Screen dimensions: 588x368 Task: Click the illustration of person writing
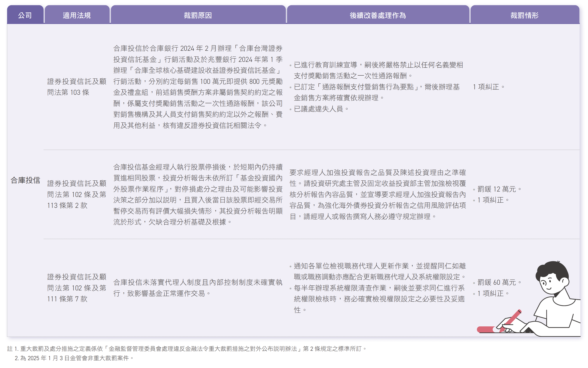(x=529, y=299)
